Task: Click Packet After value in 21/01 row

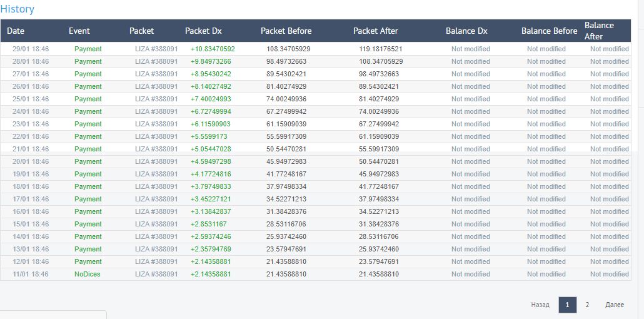Action: click(379, 149)
